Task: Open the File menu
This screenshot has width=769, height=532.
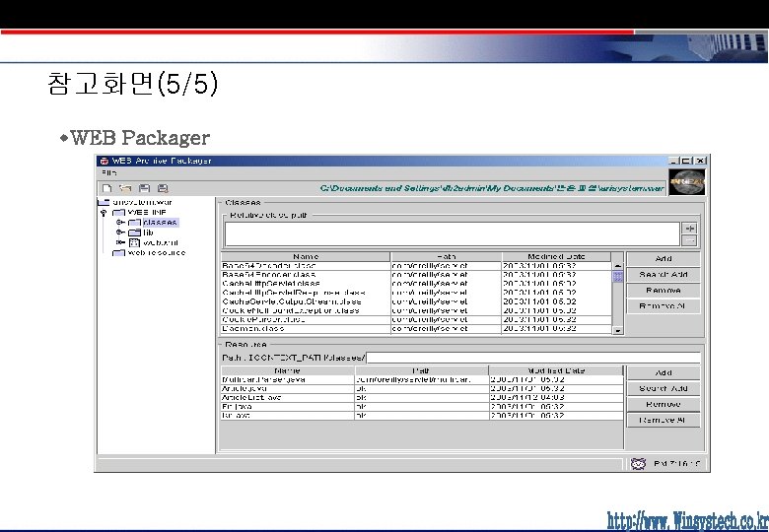Action: (x=108, y=172)
